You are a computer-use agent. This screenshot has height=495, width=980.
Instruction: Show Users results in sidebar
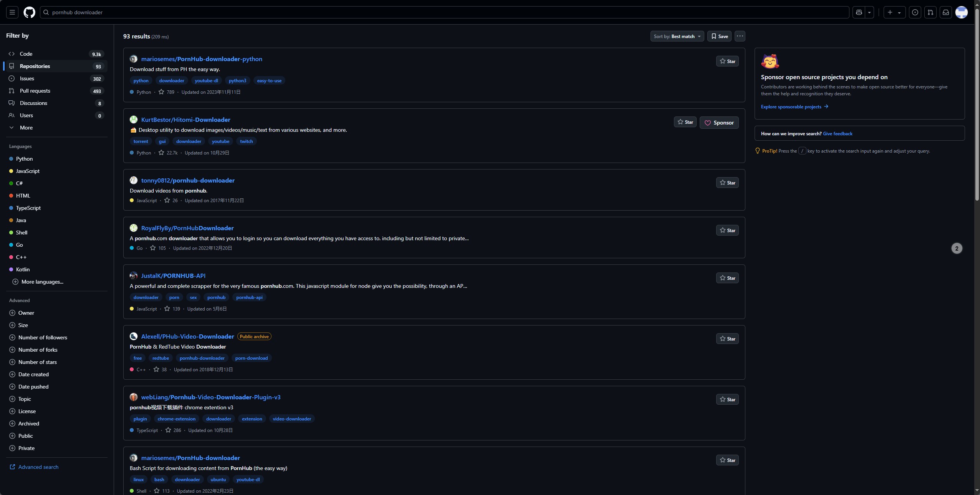[57, 115]
